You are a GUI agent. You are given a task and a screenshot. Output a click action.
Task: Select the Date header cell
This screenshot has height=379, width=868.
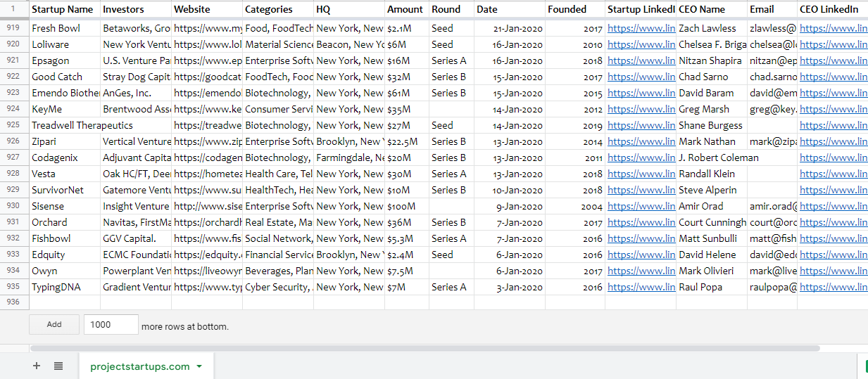tap(510, 9)
